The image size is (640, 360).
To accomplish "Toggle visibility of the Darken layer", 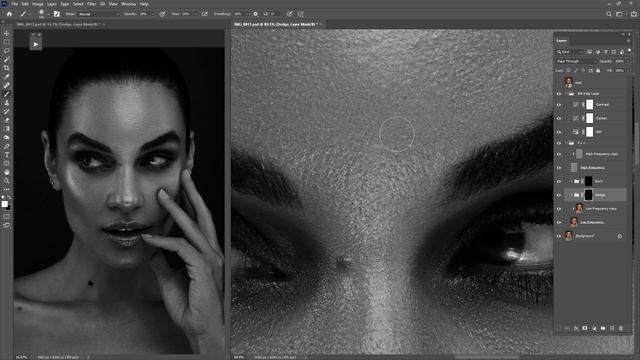I will (x=559, y=118).
